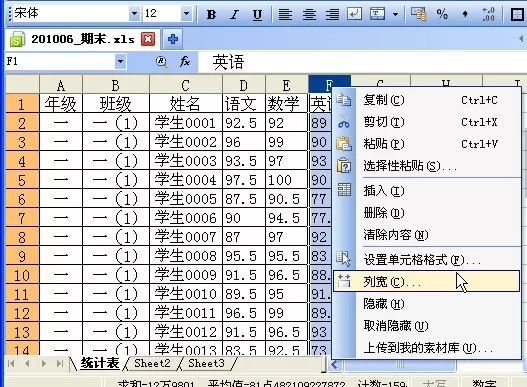Viewport: 527px width, 387px height.
Task: Click cell 语文 in header row
Action: click(244, 104)
